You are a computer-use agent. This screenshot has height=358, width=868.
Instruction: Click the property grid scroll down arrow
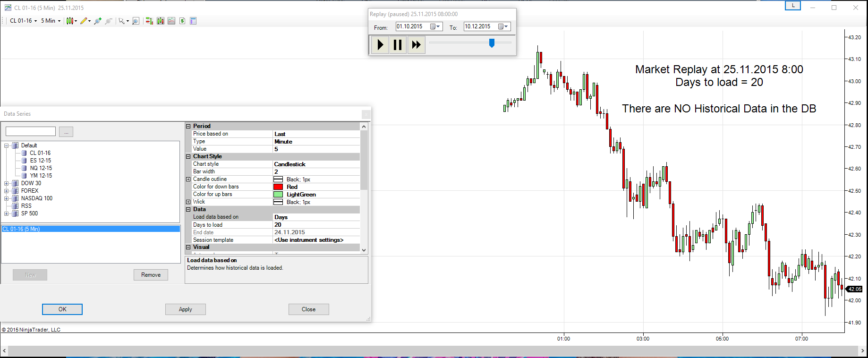pyautogui.click(x=364, y=250)
